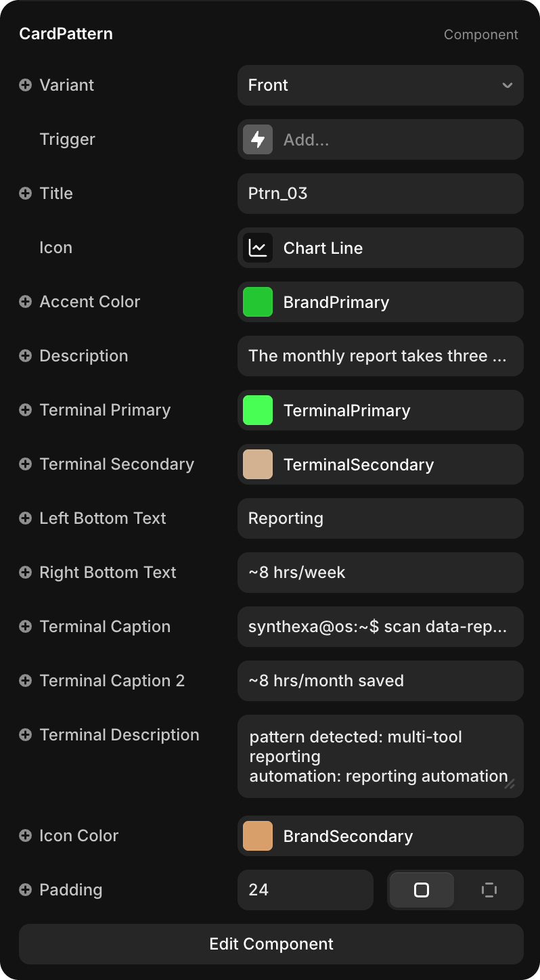
Task: Open the TerminalSecondary beige color swatch
Action: pos(258,464)
